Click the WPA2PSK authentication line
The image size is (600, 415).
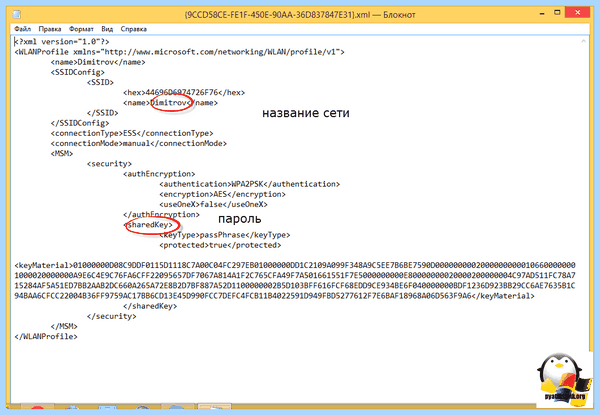tap(249, 184)
